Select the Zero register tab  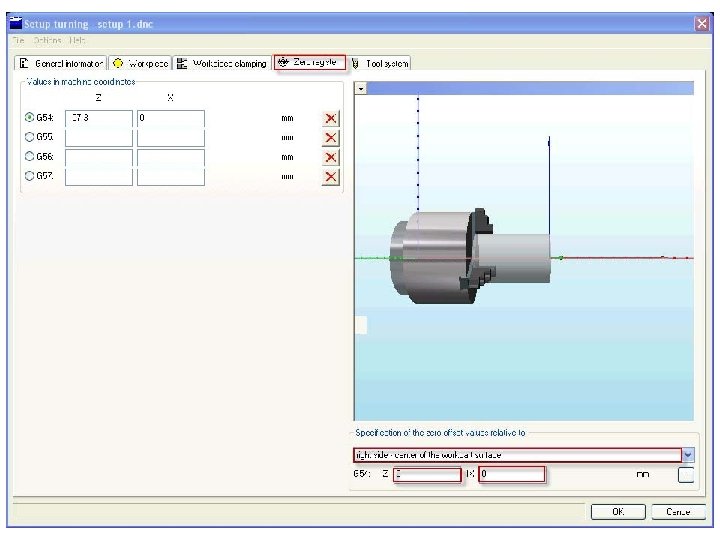click(309, 62)
